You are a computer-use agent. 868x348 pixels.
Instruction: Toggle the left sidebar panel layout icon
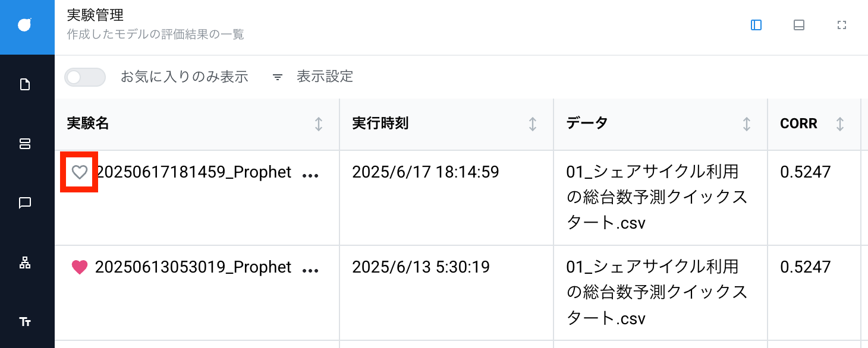756,25
